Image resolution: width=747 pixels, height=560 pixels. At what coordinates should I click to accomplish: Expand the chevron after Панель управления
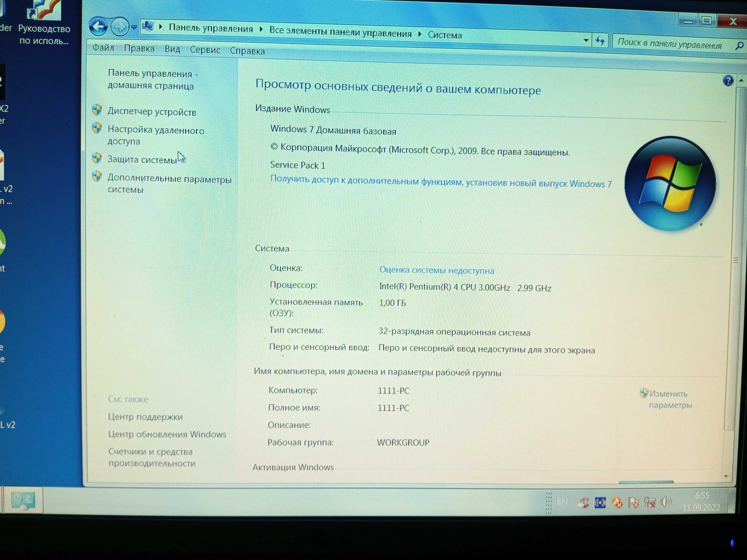coord(261,29)
